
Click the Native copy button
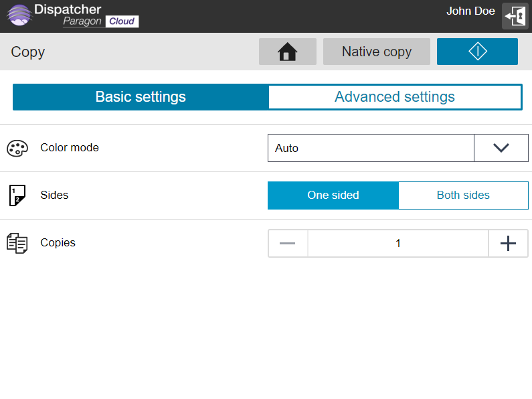[377, 52]
